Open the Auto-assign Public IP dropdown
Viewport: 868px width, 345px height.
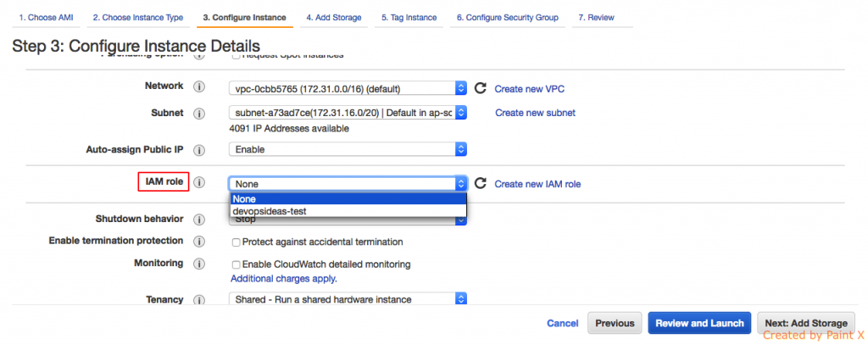tap(348, 149)
